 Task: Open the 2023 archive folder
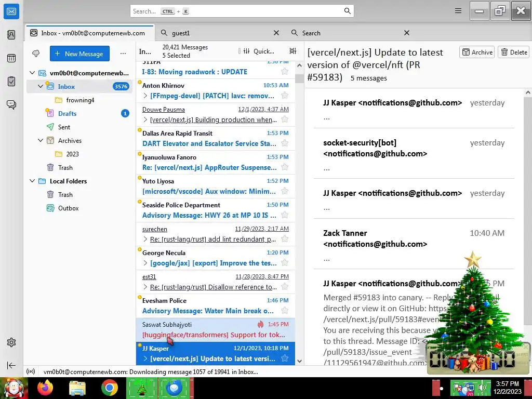click(79, 154)
